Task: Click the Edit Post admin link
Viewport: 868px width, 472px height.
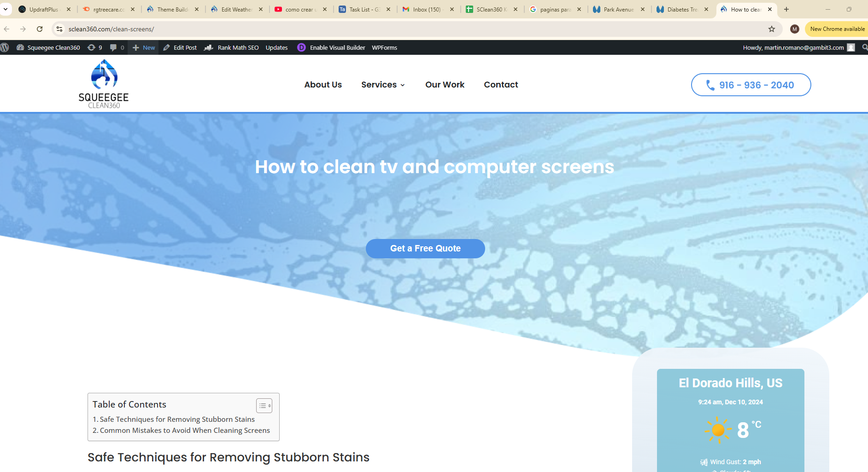Action: [x=180, y=47]
